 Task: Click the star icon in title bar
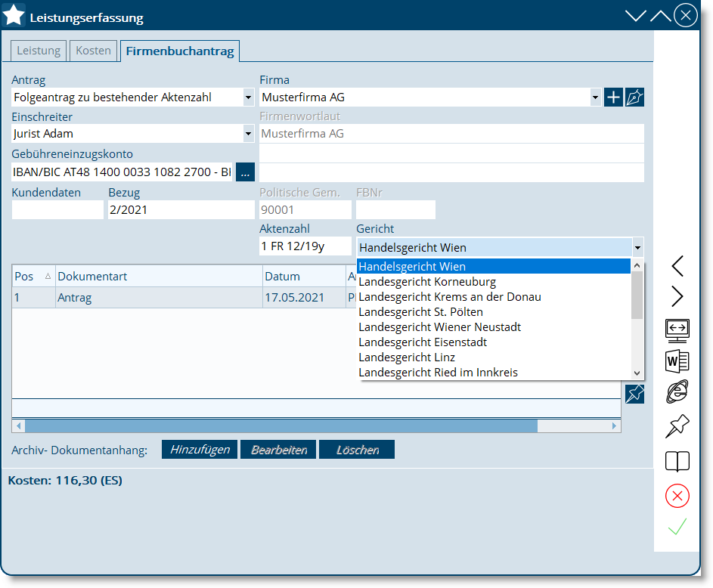[x=14, y=15]
